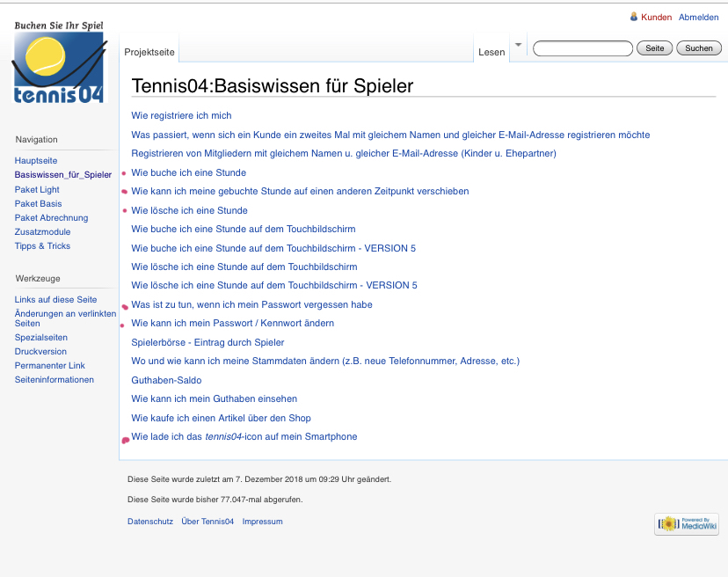
Task: Open the Druckversion link
Action: tap(40, 351)
